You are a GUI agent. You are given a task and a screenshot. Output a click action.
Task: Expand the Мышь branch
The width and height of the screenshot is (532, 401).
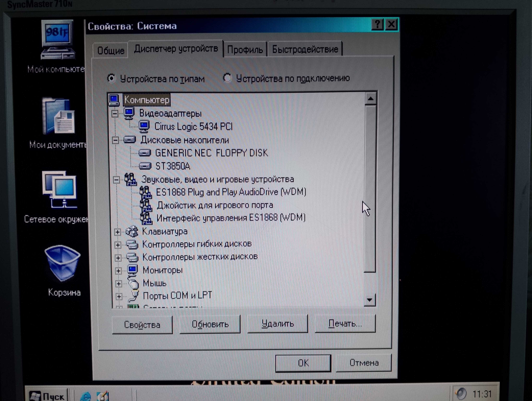(x=118, y=284)
